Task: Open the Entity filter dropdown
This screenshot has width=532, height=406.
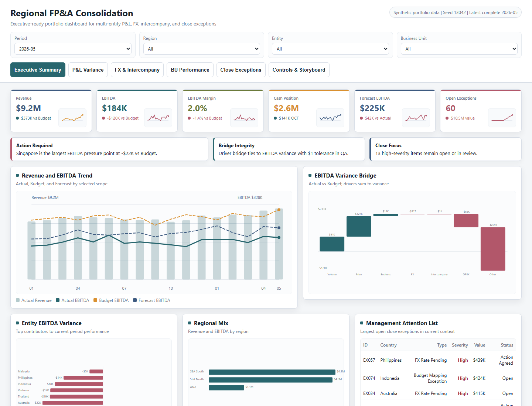Action: coord(330,49)
